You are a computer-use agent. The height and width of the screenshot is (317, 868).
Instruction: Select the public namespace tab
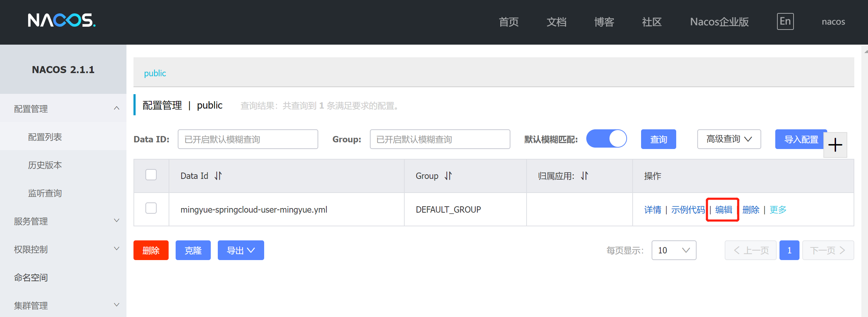coord(155,73)
